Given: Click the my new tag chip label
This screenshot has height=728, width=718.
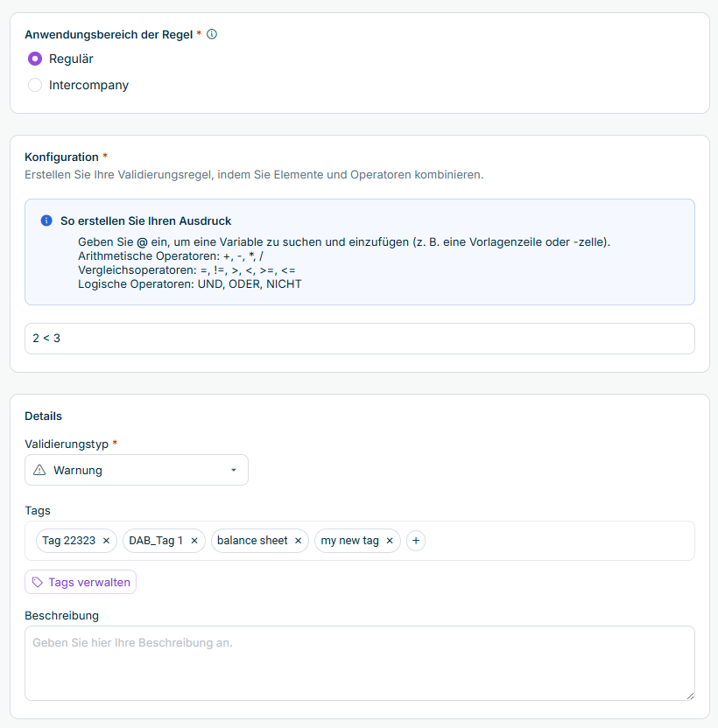Looking at the screenshot, I should click(349, 541).
